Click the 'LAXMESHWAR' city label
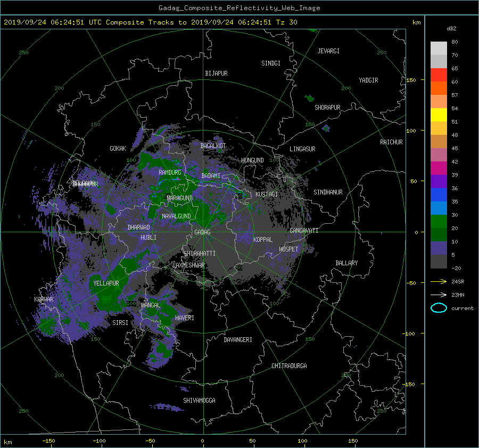Screen dimensions: 479x448 [x=188, y=265]
